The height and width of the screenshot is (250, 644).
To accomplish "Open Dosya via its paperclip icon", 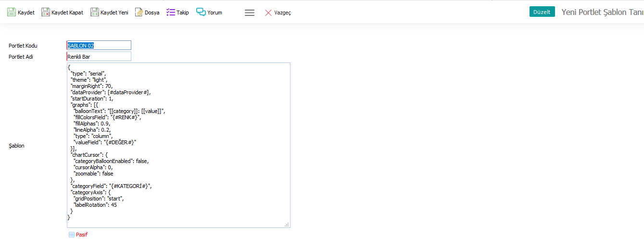I will click(x=139, y=12).
